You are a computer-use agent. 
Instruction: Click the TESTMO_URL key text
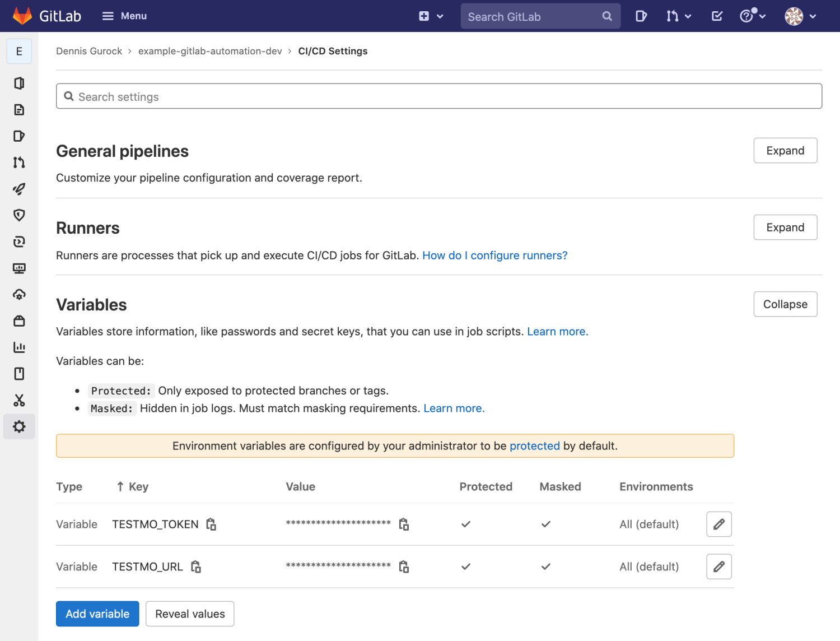click(x=147, y=567)
